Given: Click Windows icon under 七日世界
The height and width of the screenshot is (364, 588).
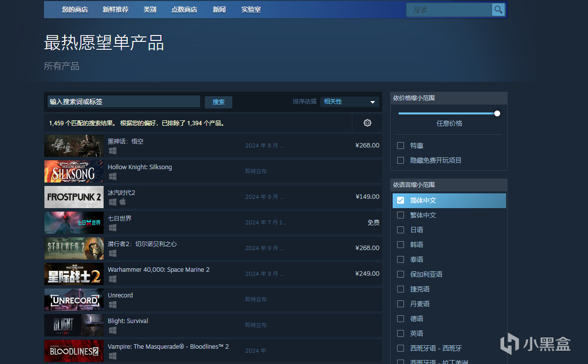Looking at the screenshot, I should pos(112,227).
